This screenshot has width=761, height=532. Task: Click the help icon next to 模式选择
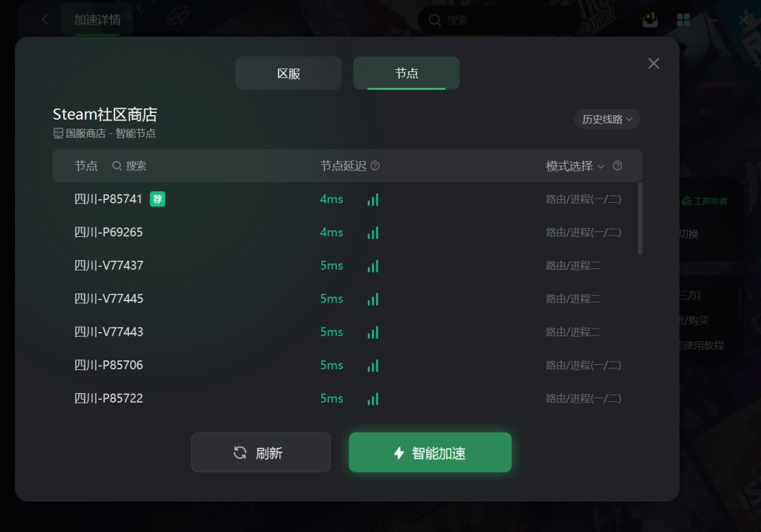[x=618, y=166]
